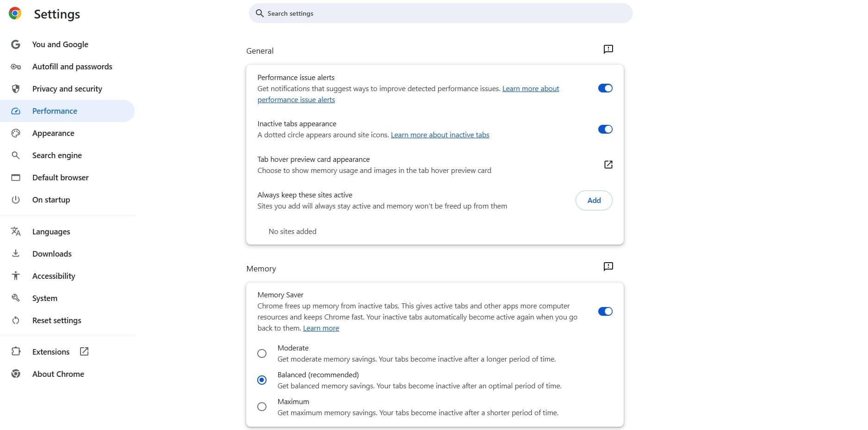
Task: Open Learn more about inactive tabs link
Action: click(x=440, y=135)
